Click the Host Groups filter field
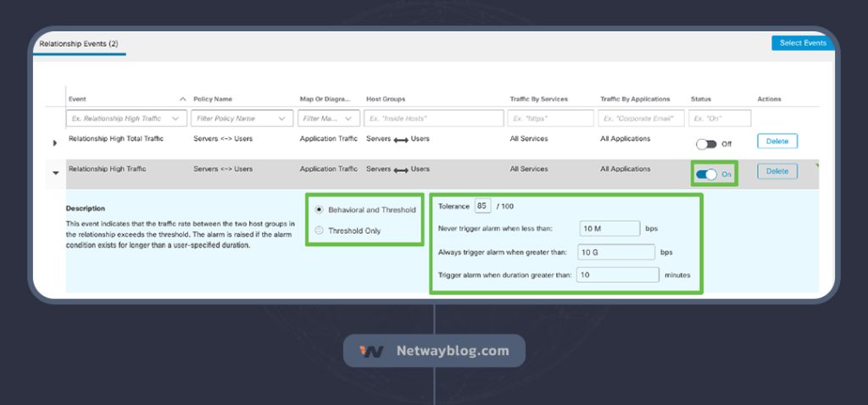 (x=435, y=119)
